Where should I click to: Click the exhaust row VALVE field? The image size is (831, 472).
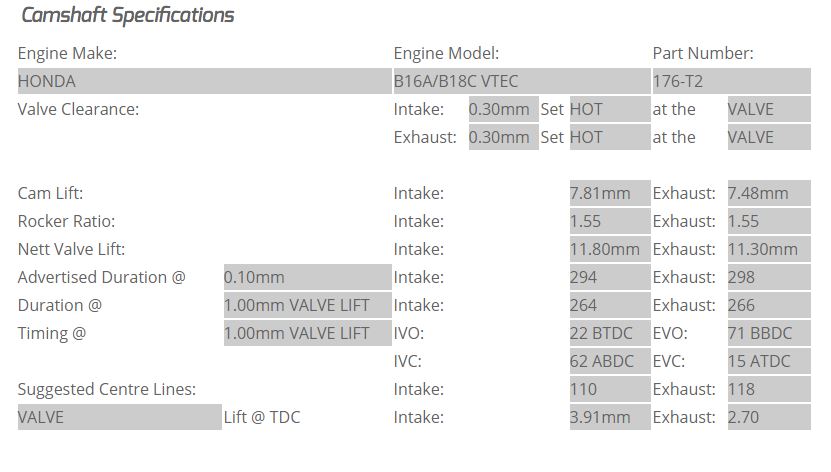point(769,137)
